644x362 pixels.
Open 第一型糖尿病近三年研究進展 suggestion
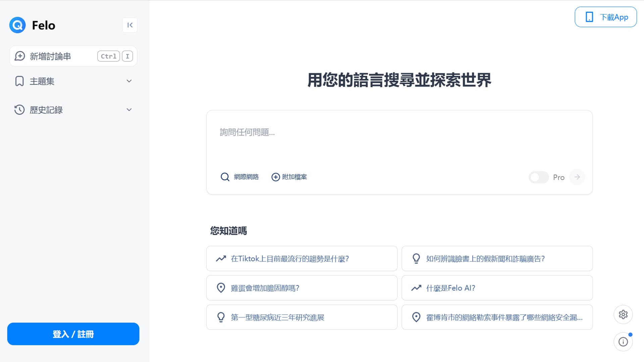click(302, 317)
